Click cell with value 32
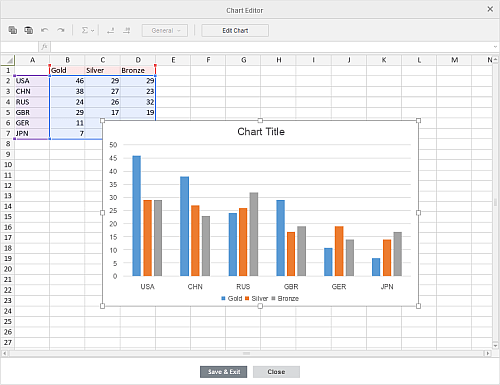This screenshot has height=385, width=500. pyautogui.click(x=138, y=102)
